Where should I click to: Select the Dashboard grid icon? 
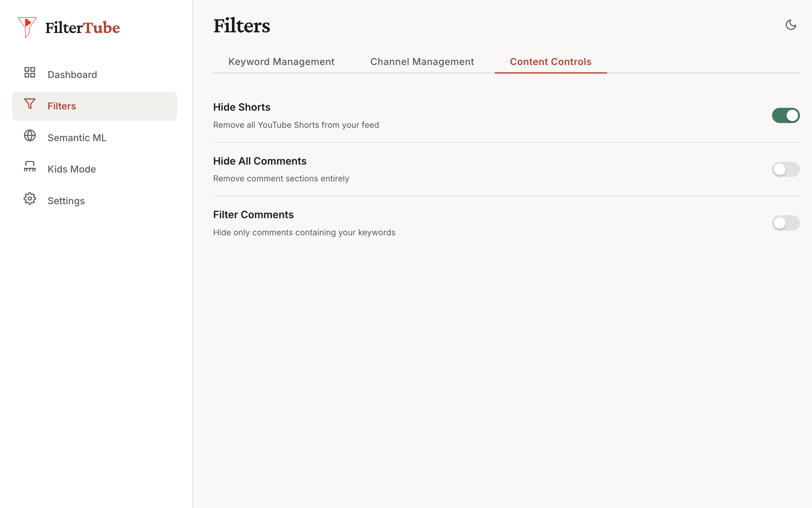point(30,73)
